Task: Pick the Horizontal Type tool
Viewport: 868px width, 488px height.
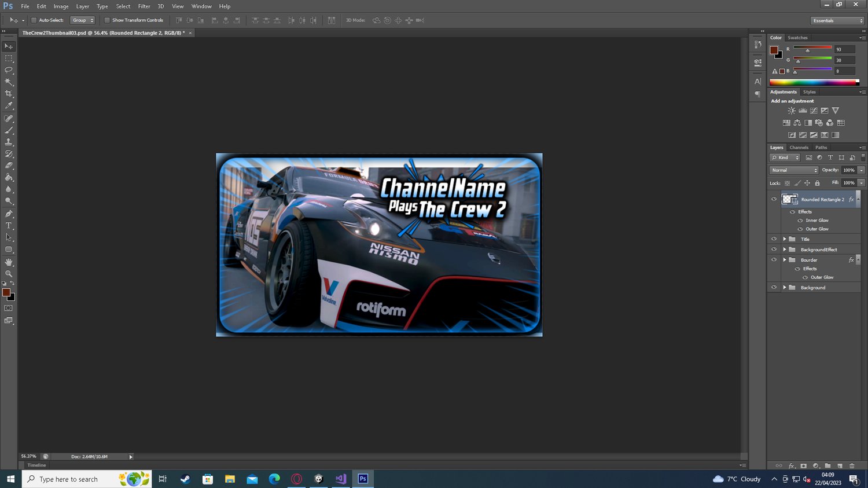Action: 9,226
